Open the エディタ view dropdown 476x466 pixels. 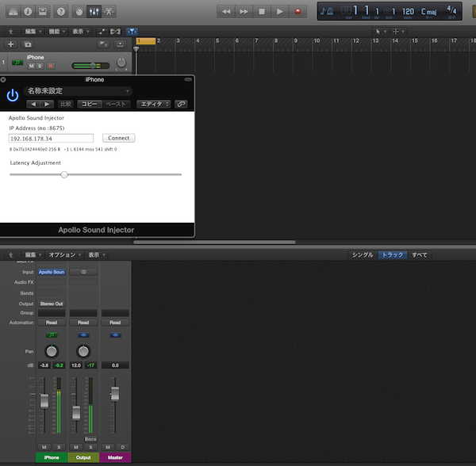[154, 104]
